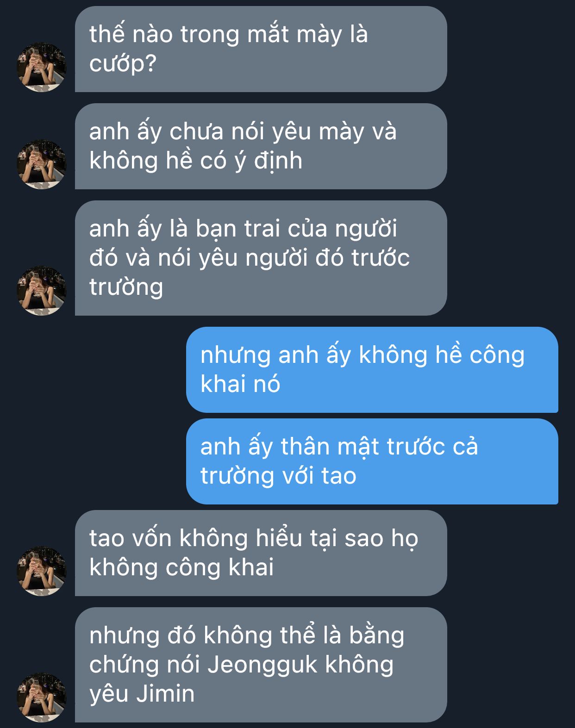Click the word 'trường' ending the third message
This screenshot has width=575, height=728.
pyautogui.click(x=126, y=287)
